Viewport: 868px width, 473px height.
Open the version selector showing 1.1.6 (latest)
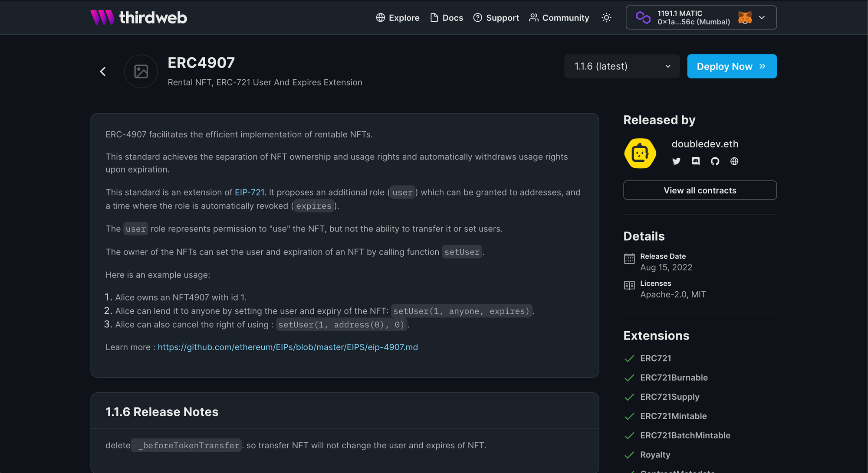(621, 66)
